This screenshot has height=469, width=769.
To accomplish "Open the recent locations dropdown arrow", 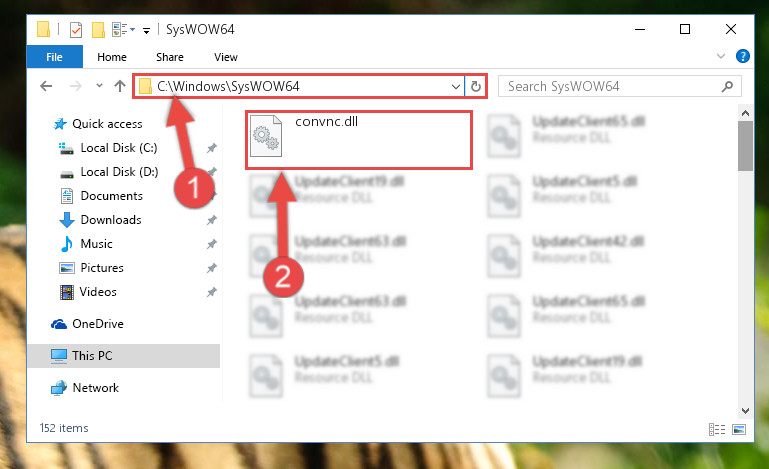I will coord(99,86).
